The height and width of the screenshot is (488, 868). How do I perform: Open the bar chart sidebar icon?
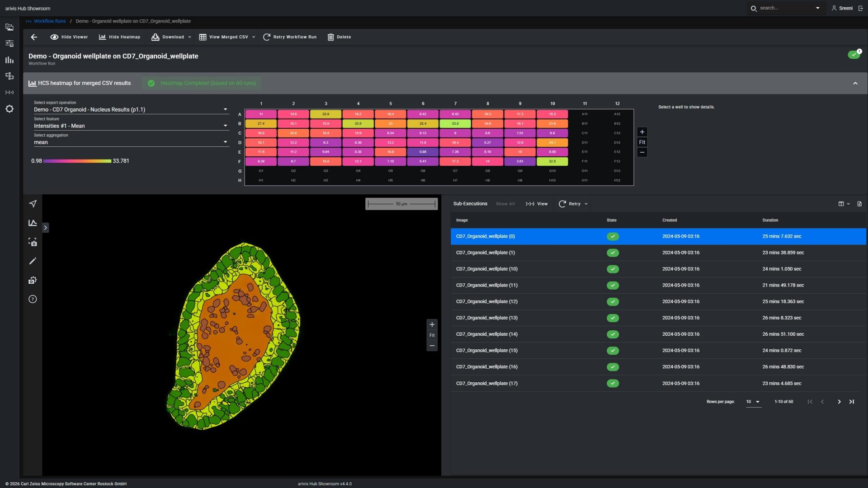tap(9, 60)
